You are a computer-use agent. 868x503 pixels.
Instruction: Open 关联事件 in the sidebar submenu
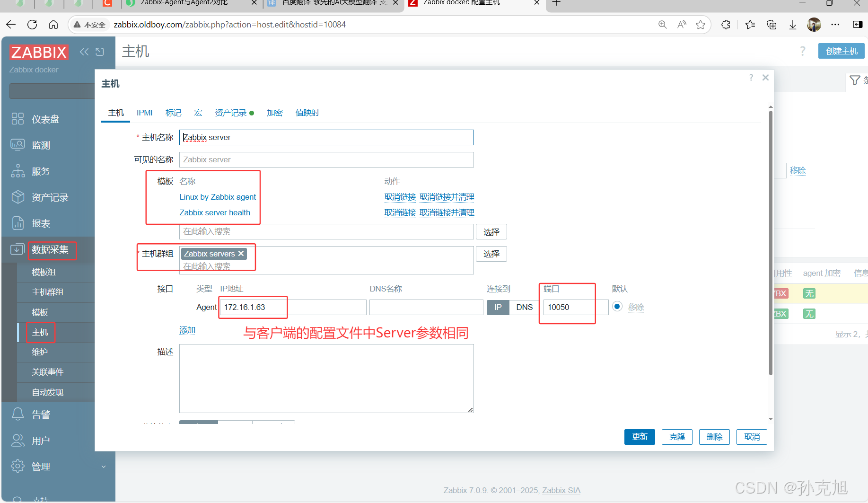point(47,372)
